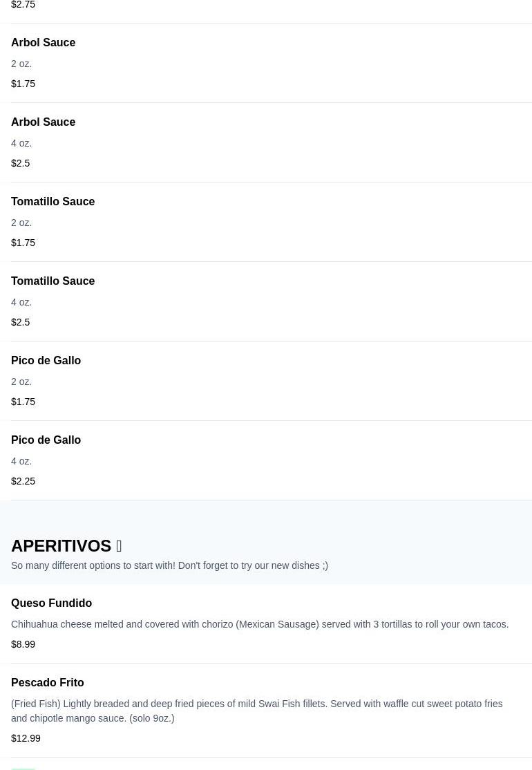This screenshot has height=770, width=532.
Task: Select the 2 oz. Pico de Gallo title
Action: point(46,361)
